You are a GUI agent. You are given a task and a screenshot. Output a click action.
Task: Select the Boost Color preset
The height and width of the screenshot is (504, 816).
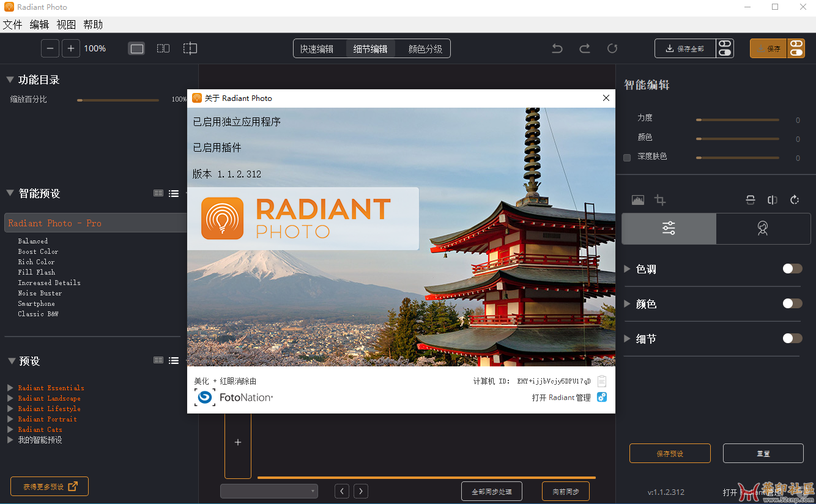[x=38, y=251]
